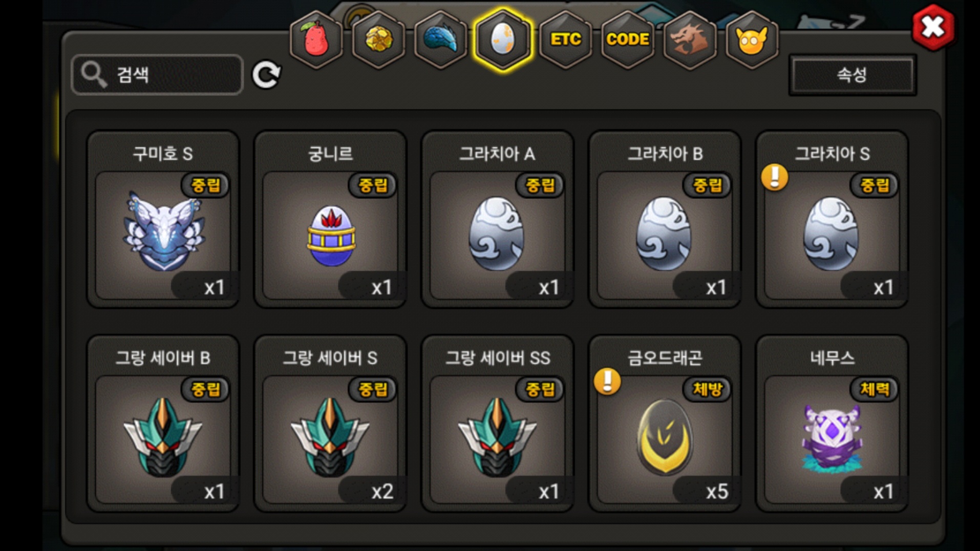This screenshot has width=980, height=551.
Task: Click the refresh arrow beside search
Action: [266, 75]
